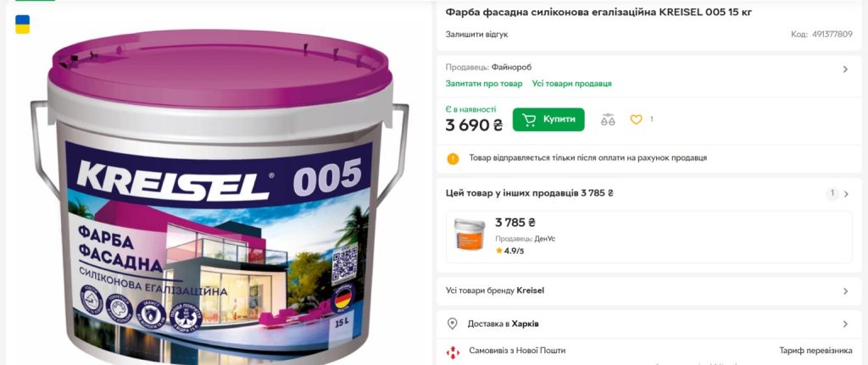Open Усі товари продавця link
Viewport: 868px width, 365px height.
(x=572, y=84)
